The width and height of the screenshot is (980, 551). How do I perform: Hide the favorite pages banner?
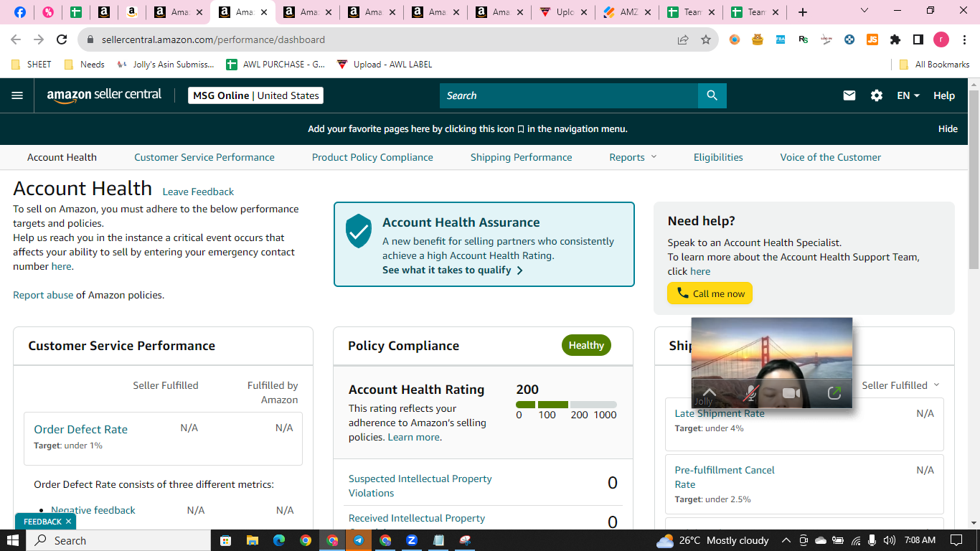click(x=948, y=129)
